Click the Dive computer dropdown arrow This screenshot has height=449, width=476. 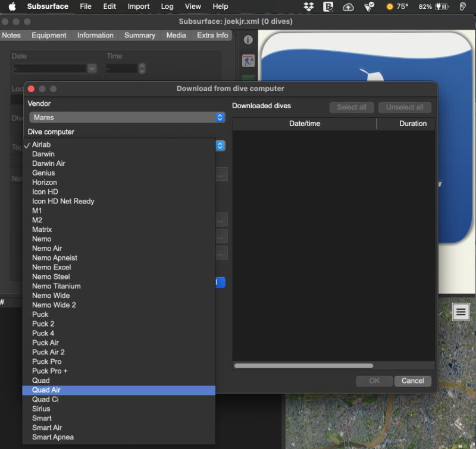coord(220,146)
